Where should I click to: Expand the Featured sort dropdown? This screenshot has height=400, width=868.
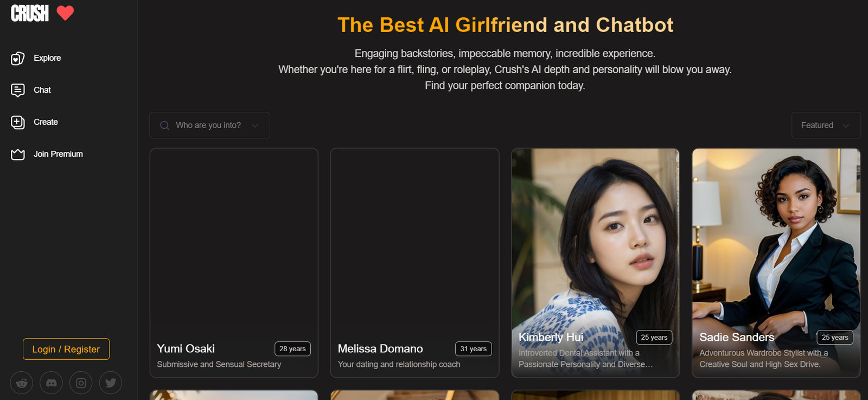[x=826, y=125]
